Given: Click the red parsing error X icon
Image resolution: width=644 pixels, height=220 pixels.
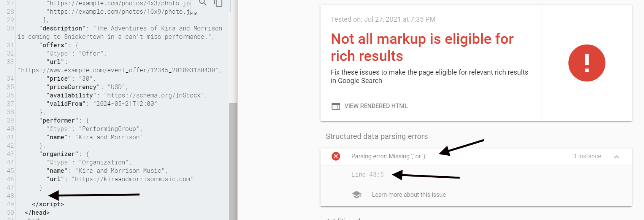Looking at the screenshot, I should 336,156.
